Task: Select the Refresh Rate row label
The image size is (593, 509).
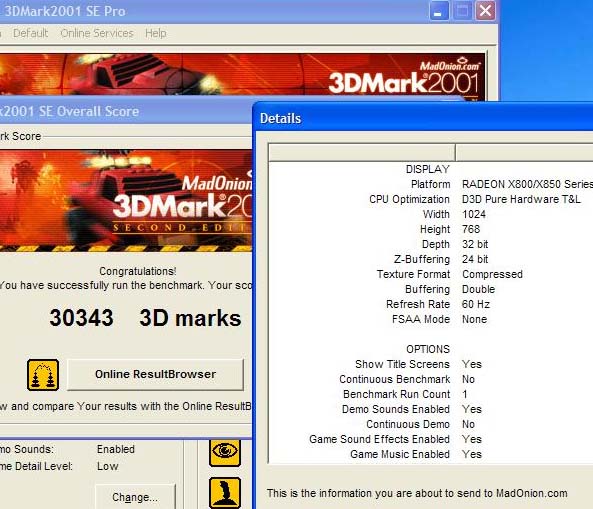Action: click(418, 304)
